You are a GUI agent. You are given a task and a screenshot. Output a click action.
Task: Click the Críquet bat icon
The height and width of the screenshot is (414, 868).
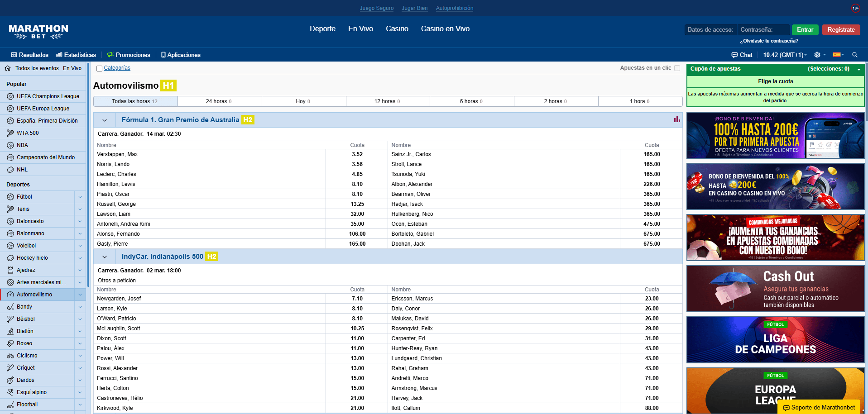[10, 368]
